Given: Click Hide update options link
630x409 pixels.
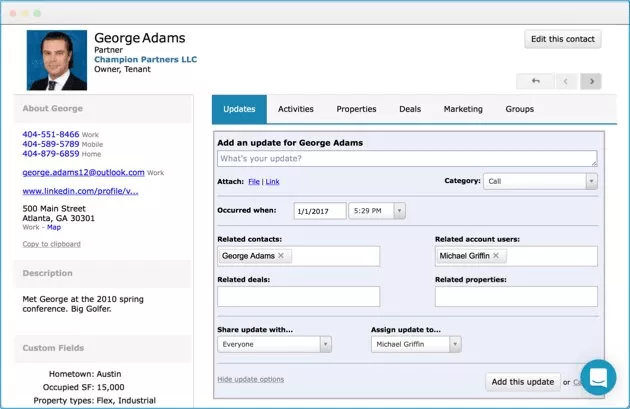Looking at the screenshot, I should tap(250, 379).
